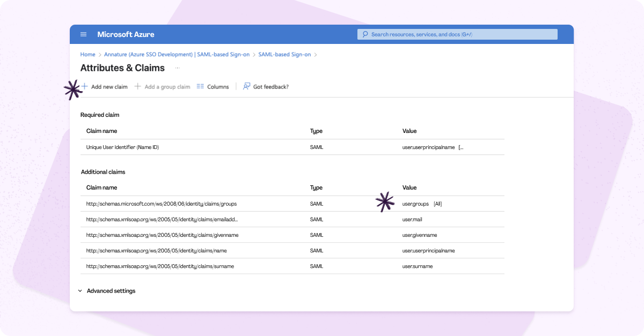Viewport: 644px width, 336px height.
Task: Open the identity/claims/groups claim
Action: (x=161, y=204)
